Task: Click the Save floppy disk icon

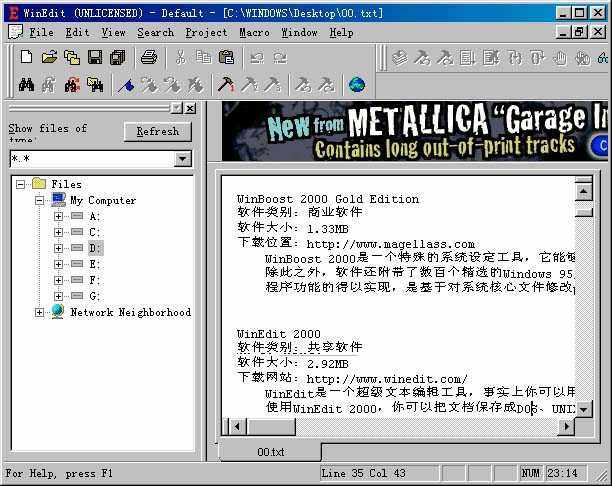Action: [x=94, y=58]
